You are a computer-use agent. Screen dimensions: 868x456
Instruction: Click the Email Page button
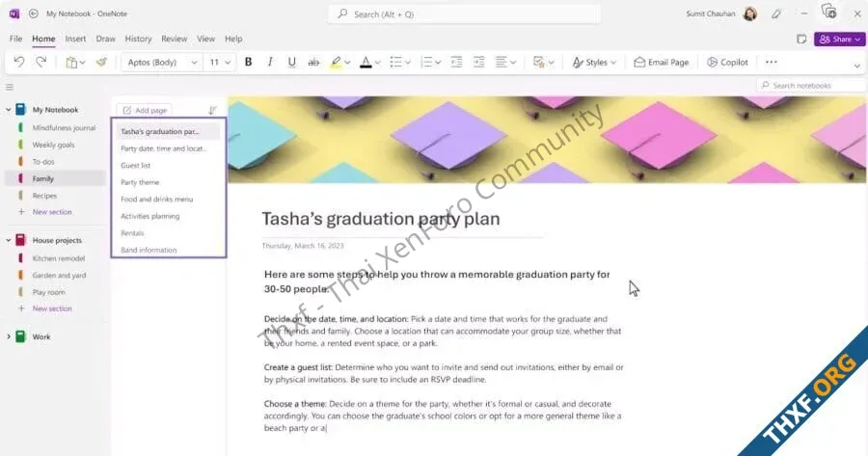pos(661,62)
